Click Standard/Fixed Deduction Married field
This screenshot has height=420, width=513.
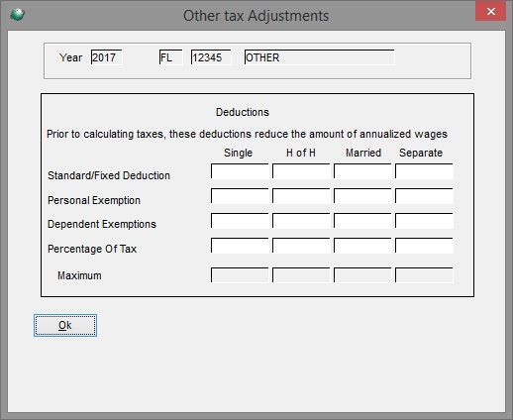click(362, 171)
